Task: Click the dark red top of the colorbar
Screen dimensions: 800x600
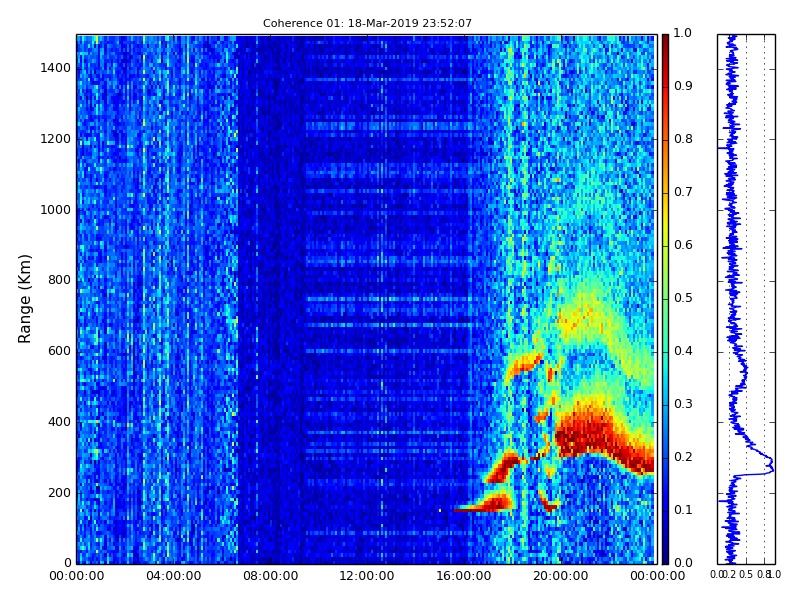Action: 665,43
